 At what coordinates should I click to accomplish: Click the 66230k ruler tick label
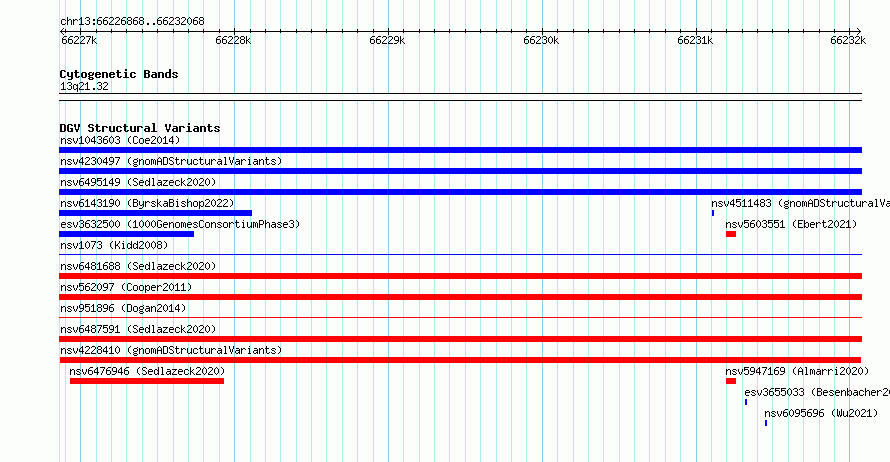pyautogui.click(x=541, y=40)
